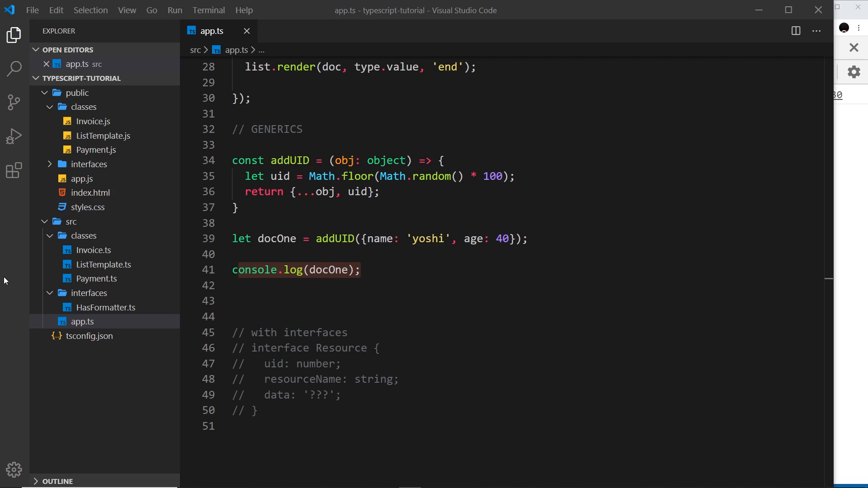This screenshot has width=868, height=488.
Task: Click line number 34 in gutter
Action: pos(208,160)
